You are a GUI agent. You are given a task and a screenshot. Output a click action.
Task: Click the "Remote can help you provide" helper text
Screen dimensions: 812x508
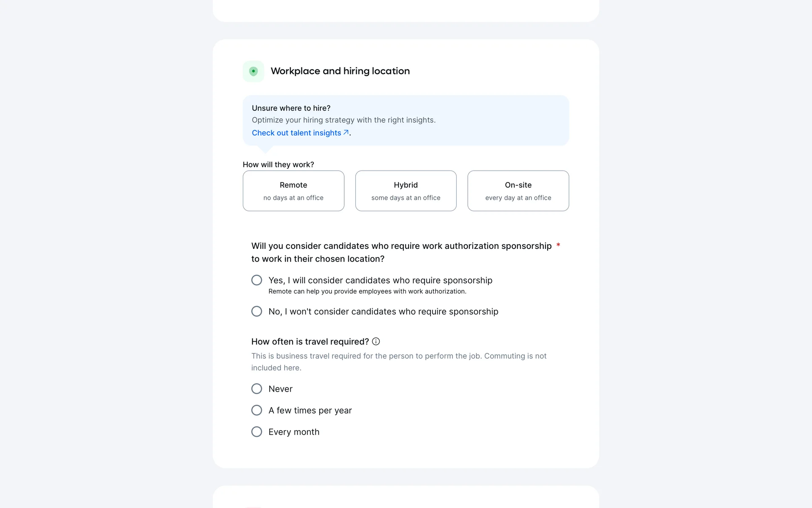click(x=367, y=291)
